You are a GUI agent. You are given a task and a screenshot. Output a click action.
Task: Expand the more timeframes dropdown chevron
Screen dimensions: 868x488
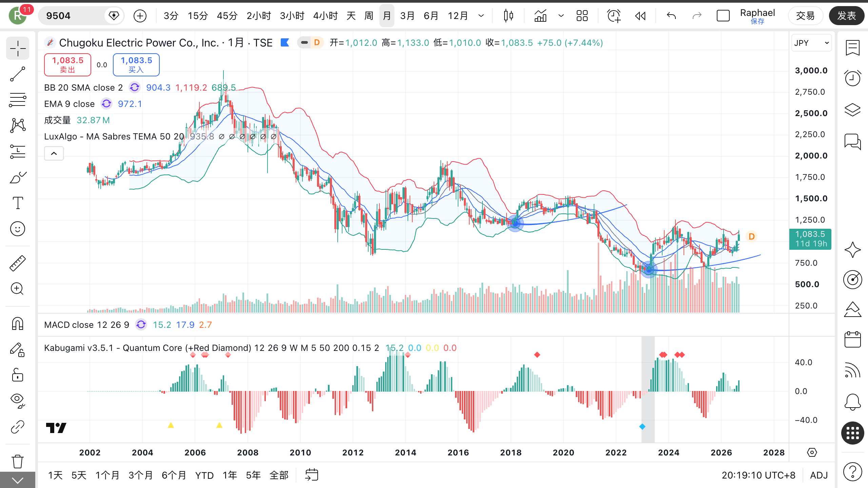[x=481, y=16]
